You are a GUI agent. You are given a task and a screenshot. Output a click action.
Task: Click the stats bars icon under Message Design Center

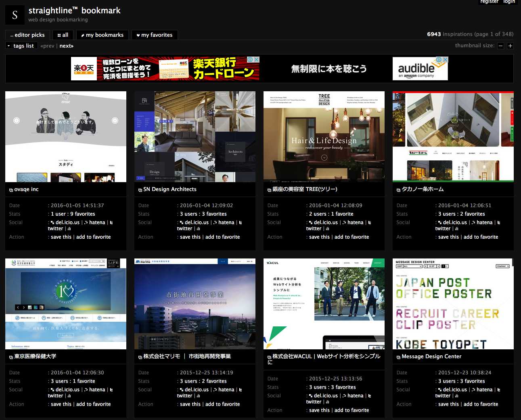(x=456, y=396)
